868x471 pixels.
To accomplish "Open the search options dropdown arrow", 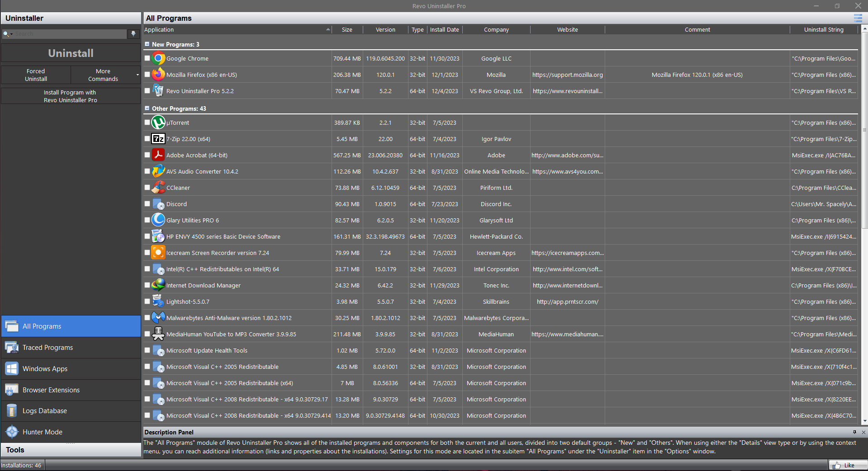I will [x=12, y=34].
